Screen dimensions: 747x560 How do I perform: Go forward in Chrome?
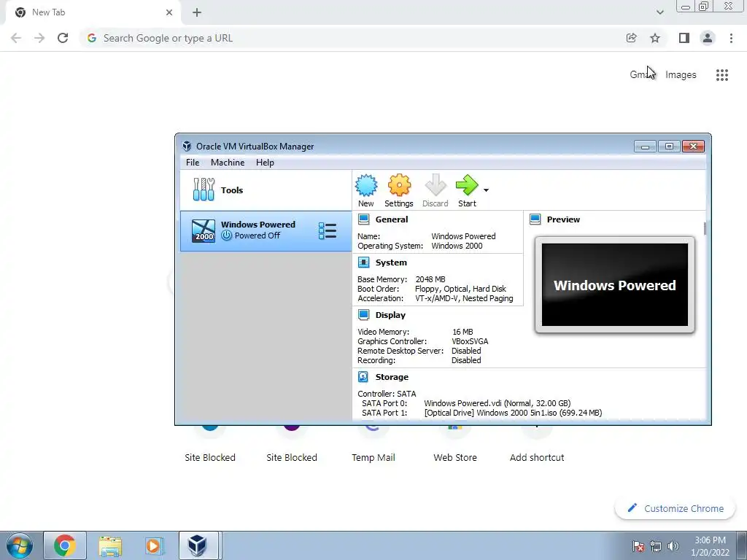pos(39,38)
